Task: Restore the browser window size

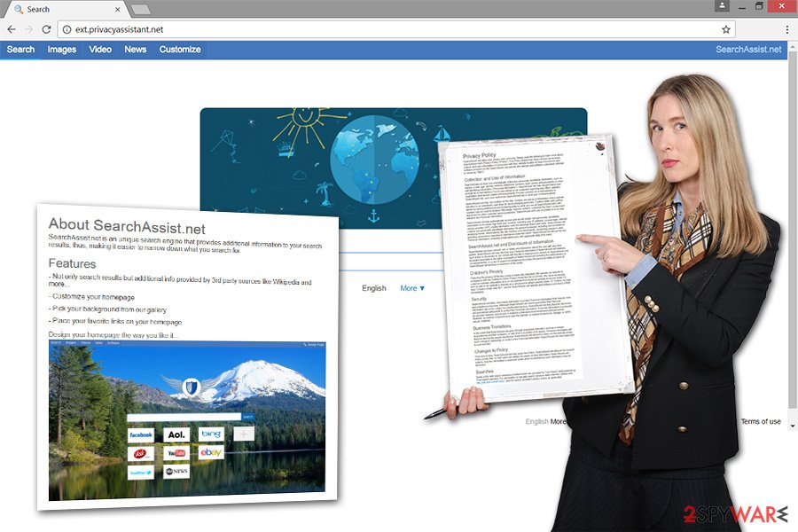Action: click(x=759, y=6)
